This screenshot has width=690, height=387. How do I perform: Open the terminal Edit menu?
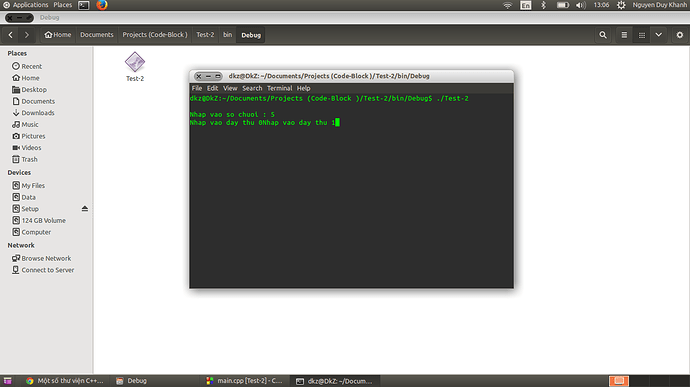pos(213,88)
